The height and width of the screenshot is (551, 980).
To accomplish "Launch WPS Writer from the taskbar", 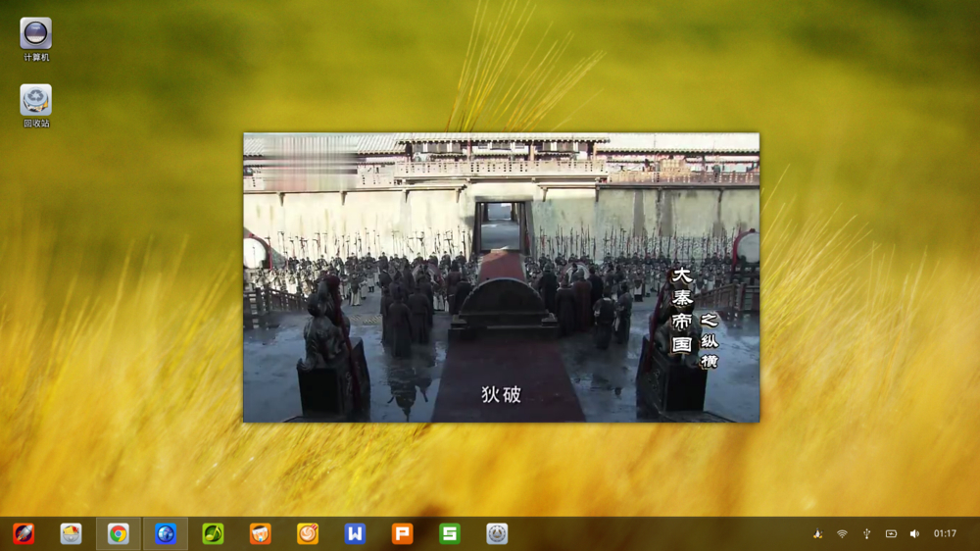I will [x=355, y=533].
